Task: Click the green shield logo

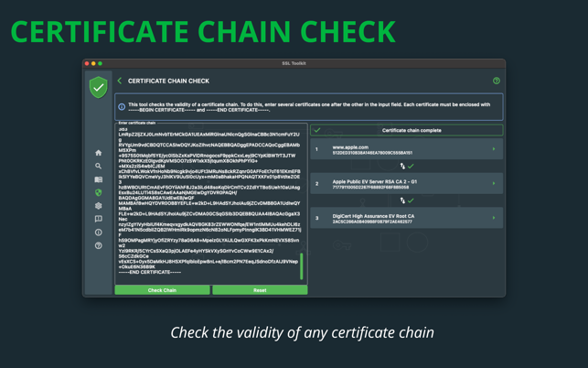Action: pyautogui.click(x=98, y=87)
